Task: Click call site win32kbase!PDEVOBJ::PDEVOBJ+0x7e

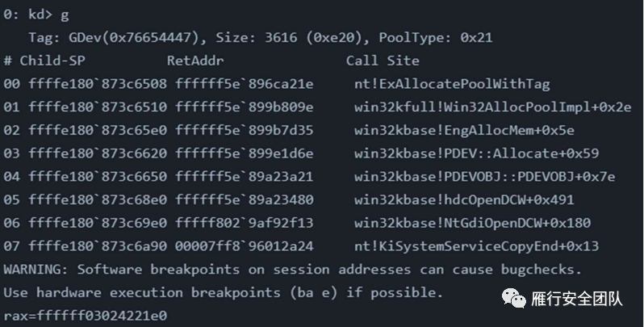Action: coord(485,177)
